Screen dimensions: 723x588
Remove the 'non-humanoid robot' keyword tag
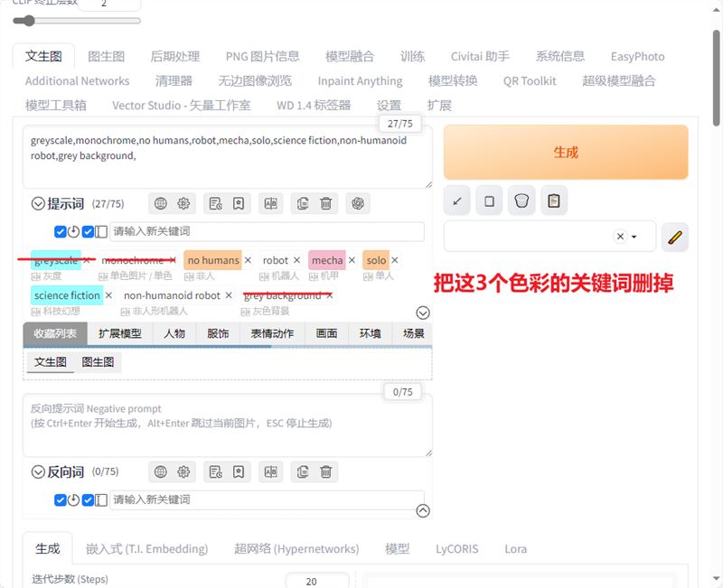pos(229,295)
